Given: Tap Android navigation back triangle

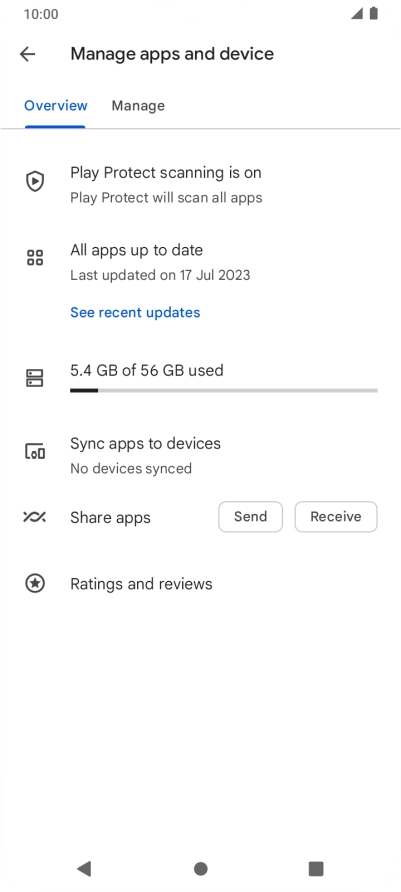Looking at the screenshot, I should tap(84, 868).
